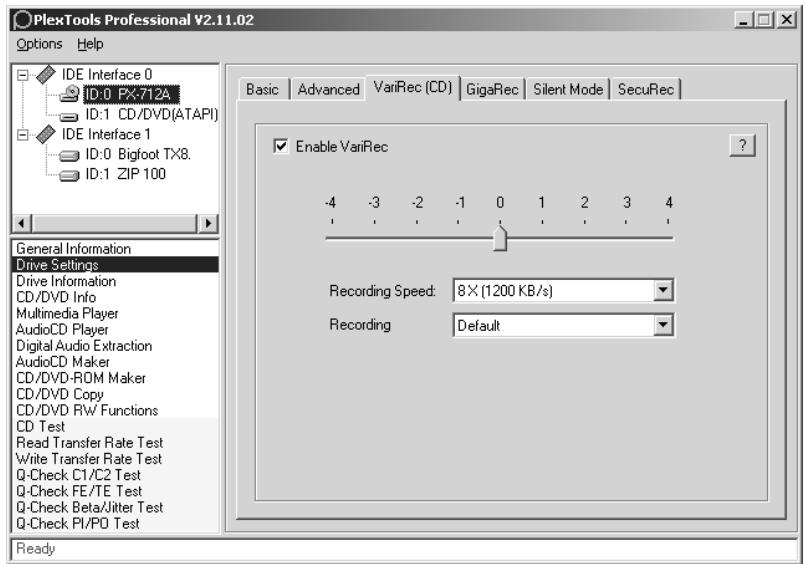Click the question mark help button
The image size is (804, 564).
click(742, 146)
